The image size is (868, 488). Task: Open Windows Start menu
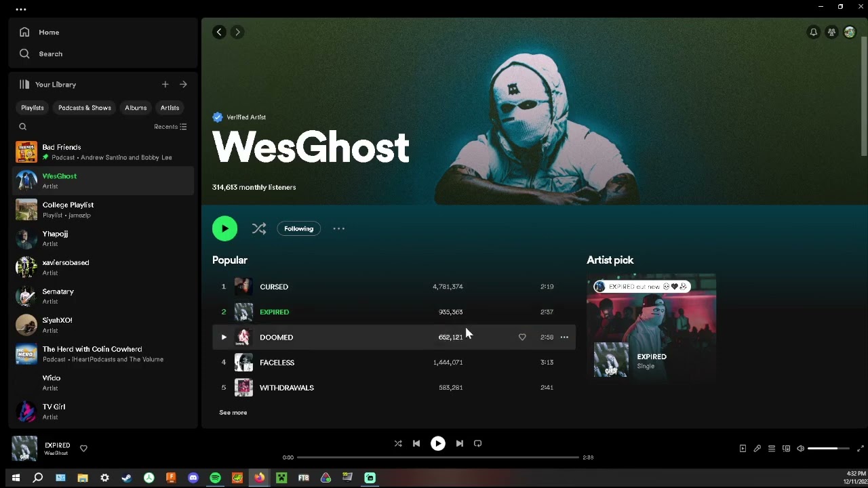pyautogui.click(x=16, y=478)
